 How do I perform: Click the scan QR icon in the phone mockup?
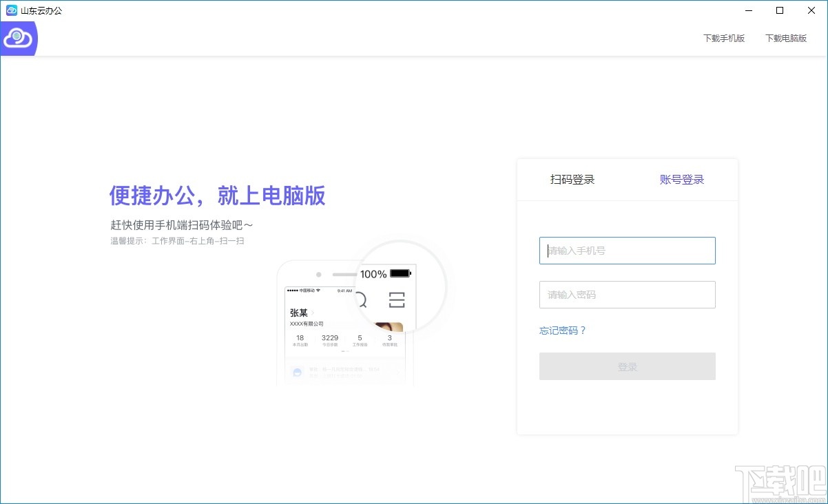[397, 300]
